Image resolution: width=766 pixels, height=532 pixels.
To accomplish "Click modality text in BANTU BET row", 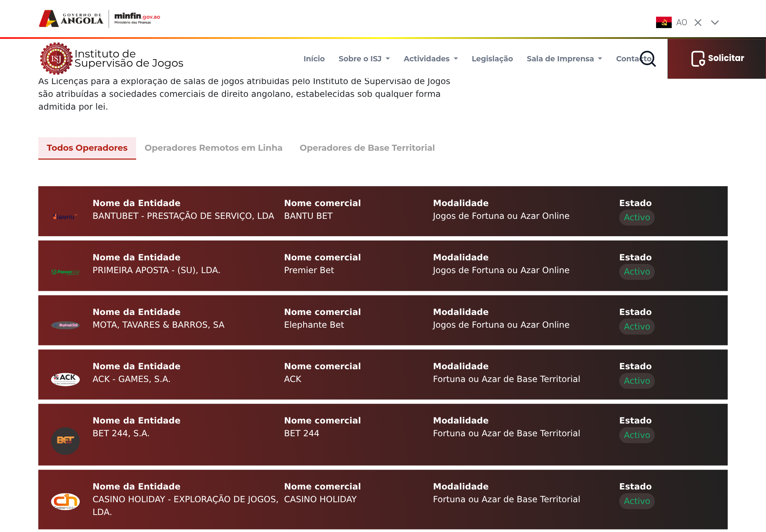I will (x=501, y=216).
